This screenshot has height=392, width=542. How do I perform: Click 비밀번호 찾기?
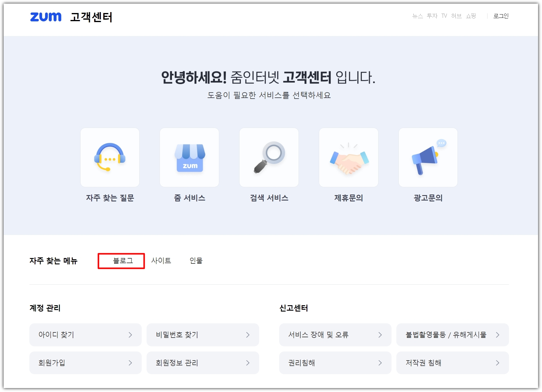[177, 335]
